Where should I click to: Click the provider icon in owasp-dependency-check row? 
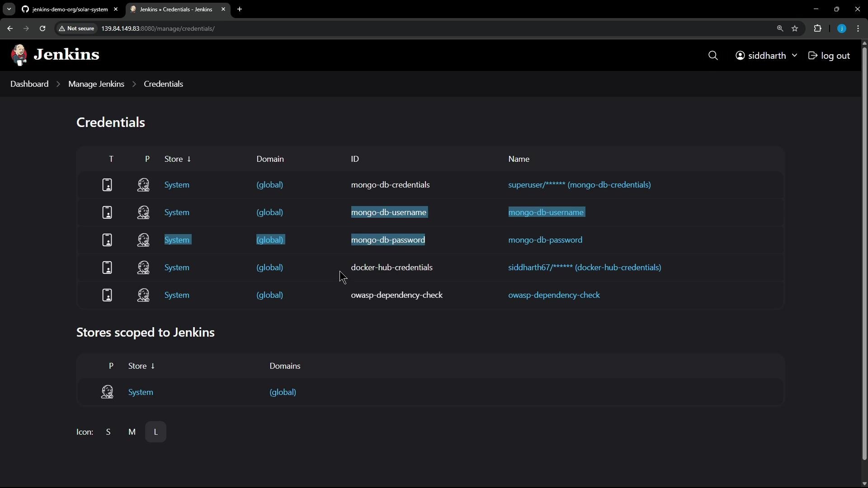(x=143, y=295)
